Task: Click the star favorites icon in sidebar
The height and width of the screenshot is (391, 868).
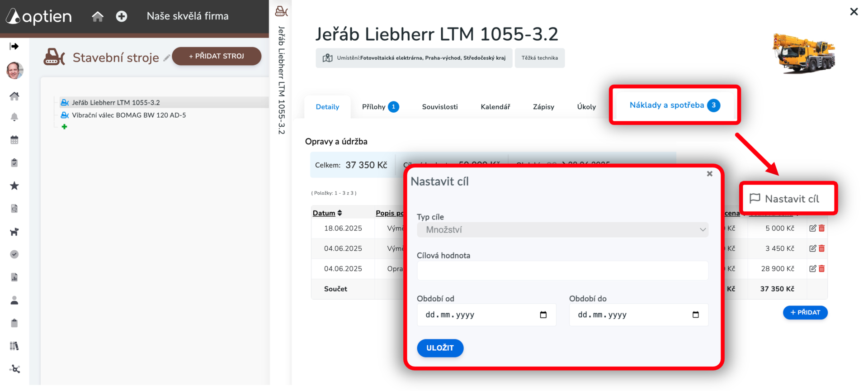Action: (14, 186)
